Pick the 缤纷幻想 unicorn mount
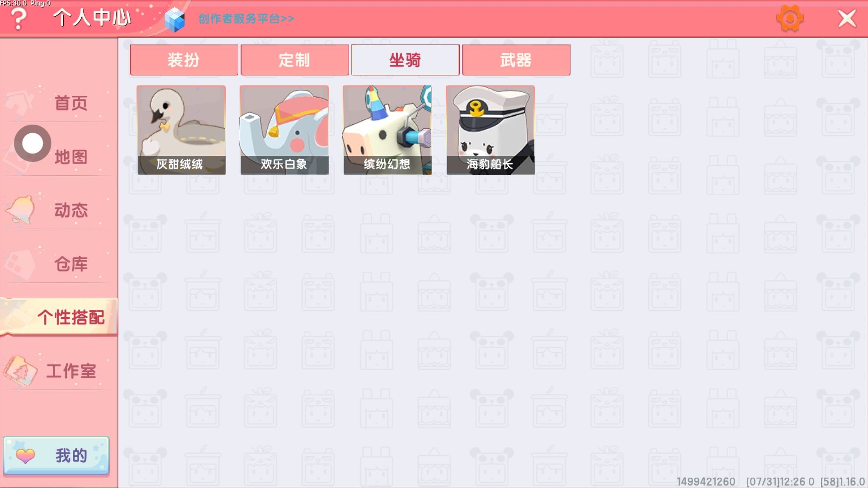The height and width of the screenshot is (488, 868). click(x=387, y=130)
